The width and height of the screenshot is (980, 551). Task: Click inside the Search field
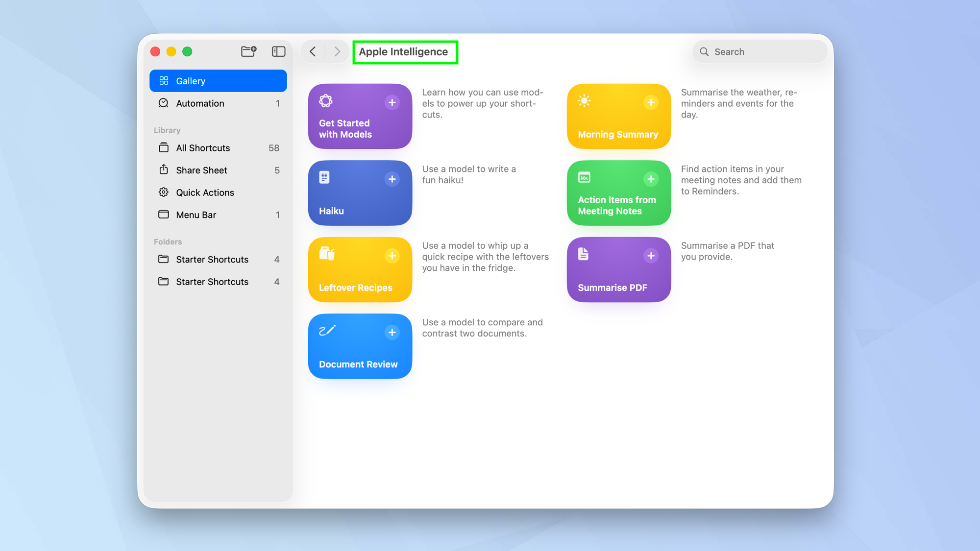coord(759,51)
